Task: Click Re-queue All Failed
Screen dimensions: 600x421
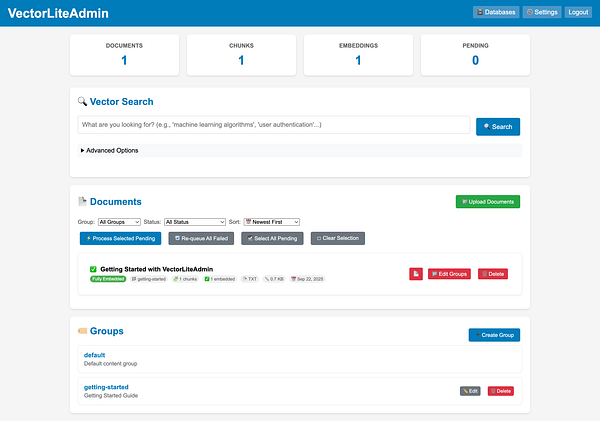Action: coord(201,238)
